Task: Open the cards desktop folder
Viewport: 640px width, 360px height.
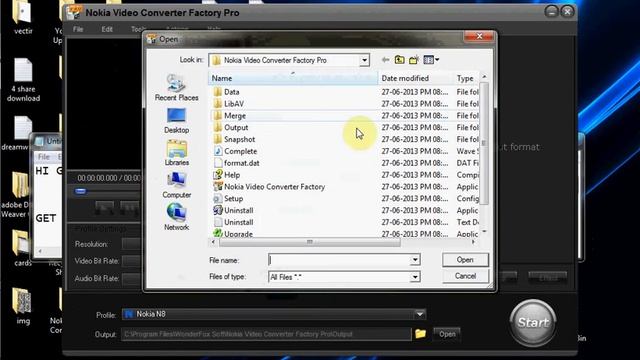Action: tap(22, 248)
